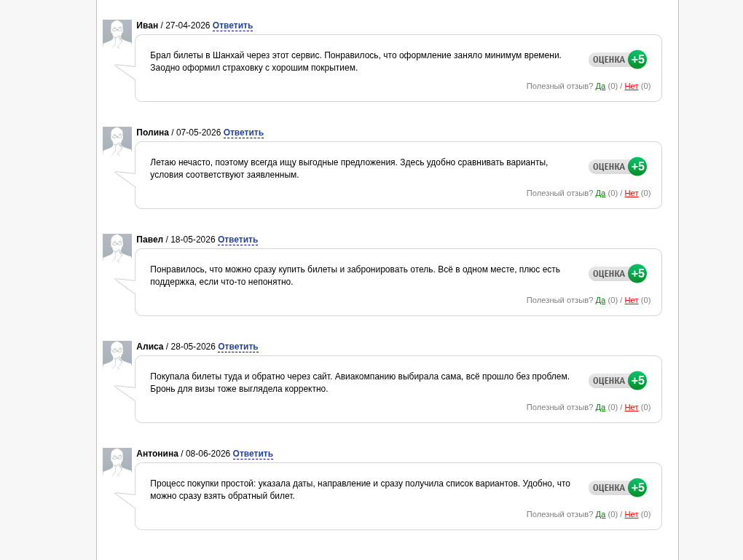Click Алиса's avatar thumbnail

(117, 355)
